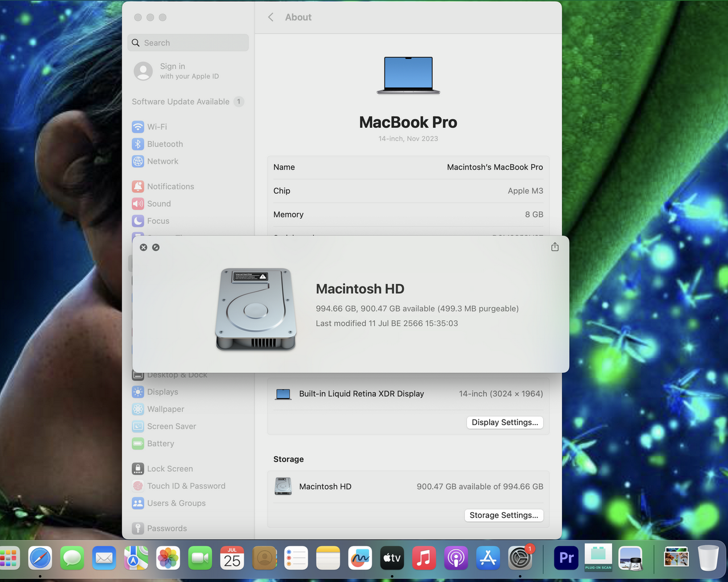This screenshot has height=582, width=728.
Task: Open Calendar showing Jul 25 in the Dock
Action: [x=232, y=558]
